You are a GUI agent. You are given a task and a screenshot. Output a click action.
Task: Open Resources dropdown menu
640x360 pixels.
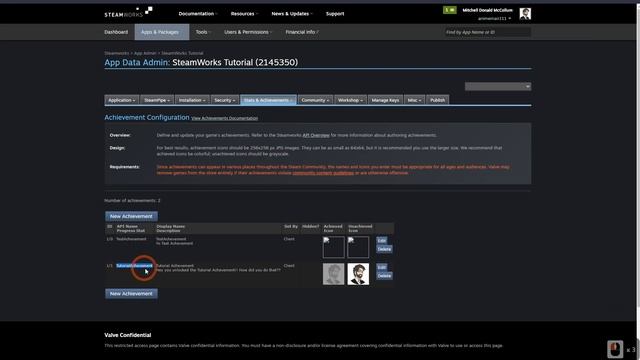point(244,13)
